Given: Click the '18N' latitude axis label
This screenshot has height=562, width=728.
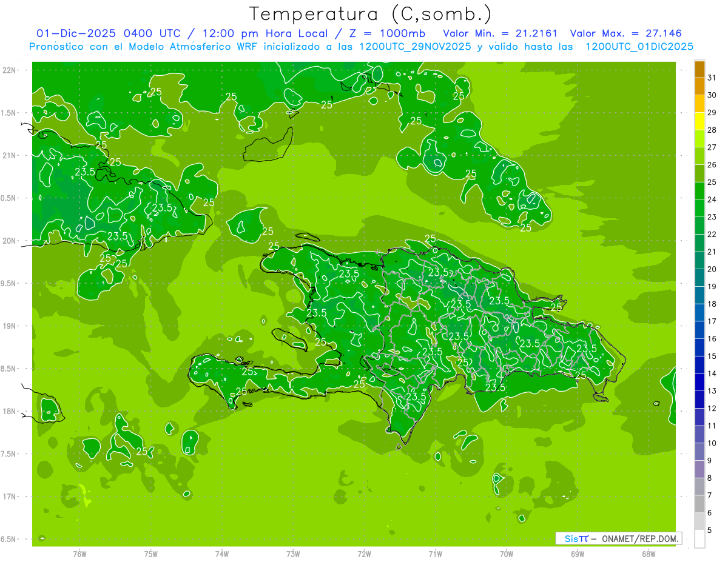Looking at the screenshot, I should [8, 411].
